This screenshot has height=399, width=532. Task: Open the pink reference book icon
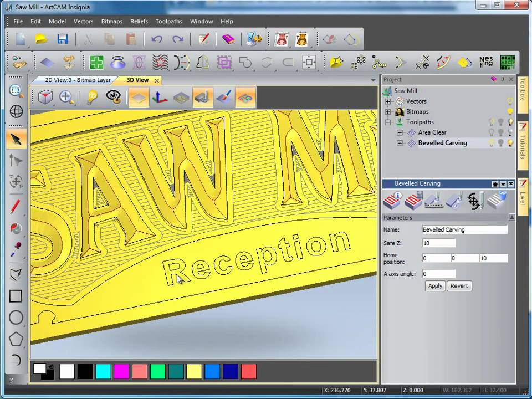(228, 39)
